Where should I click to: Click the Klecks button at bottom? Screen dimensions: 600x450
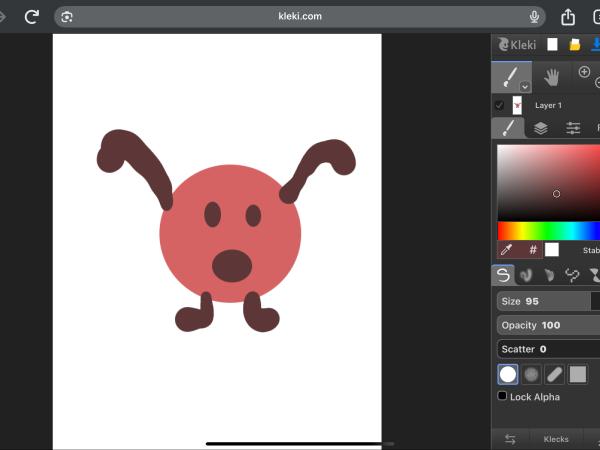[x=555, y=439]
